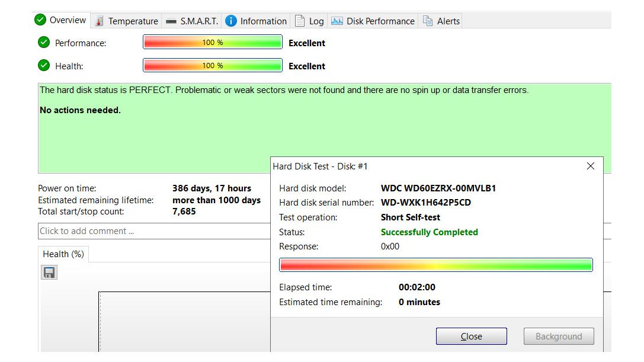
Task: Click the drive icon on the S.M.A.R.T. tab
Action: (171, 21)
